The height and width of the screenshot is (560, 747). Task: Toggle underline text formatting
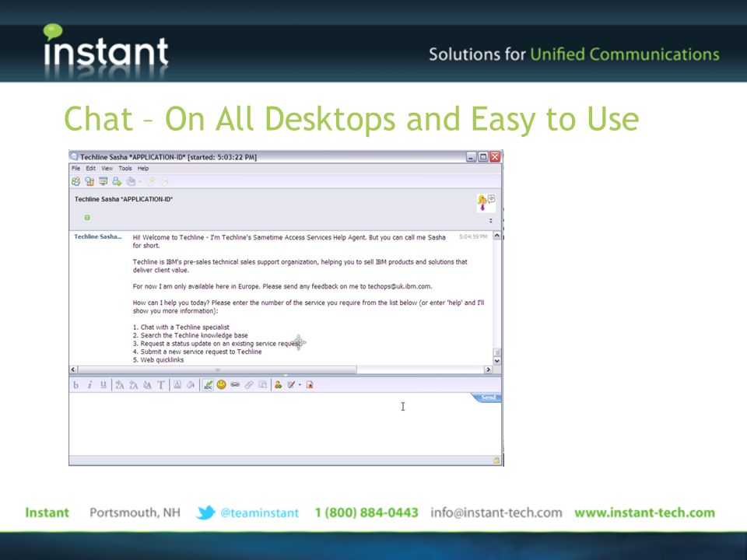pos(103,385)
